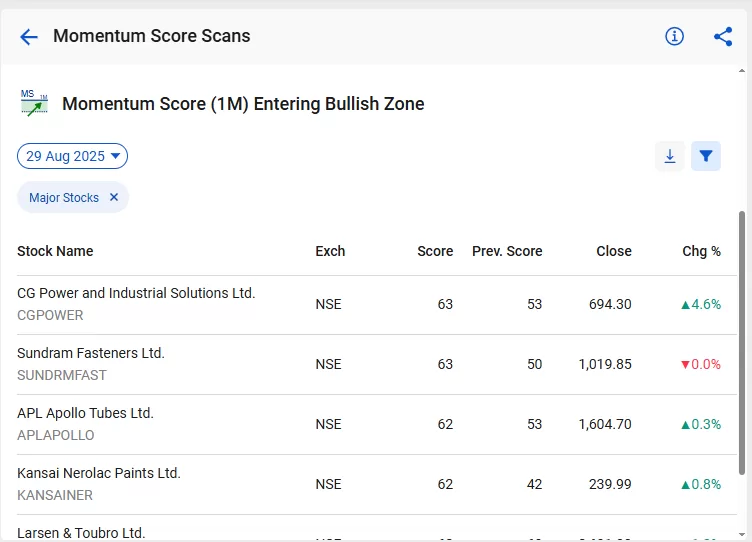This screenshot has width=752, height=542.
Task: Go back using the left arrow
Action: (x=29, y=36)
